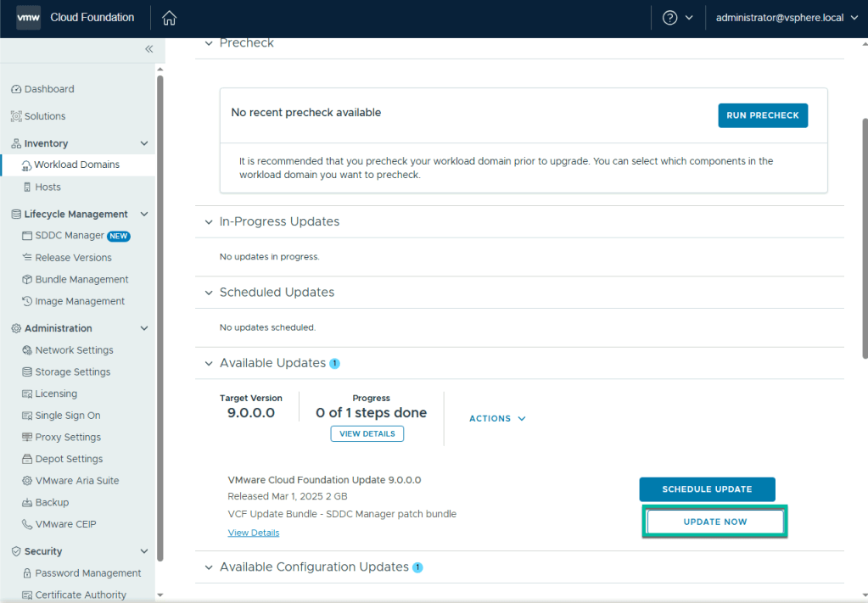The width and height of the screenshot is (868, 603).
Task: Click the VMware logo icon
Action: point(28,18)
